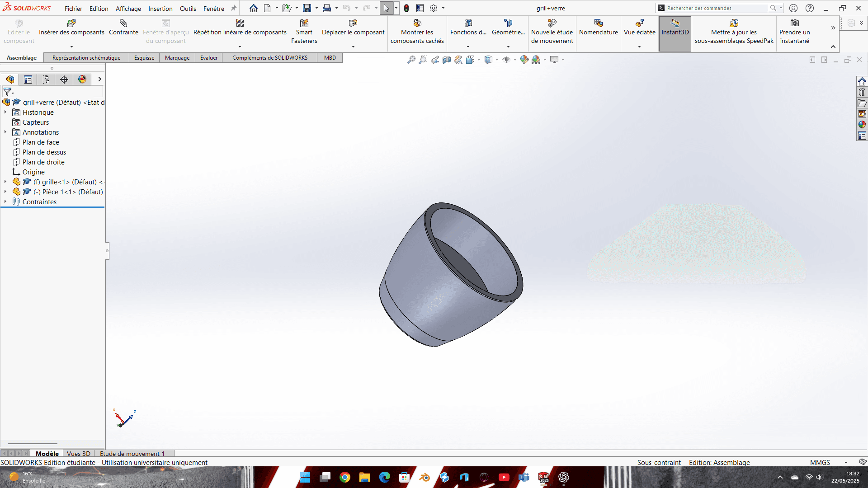
Task: Click the Home icon in top toolbar
Action: pyautogui.click(x=254, y=8)
